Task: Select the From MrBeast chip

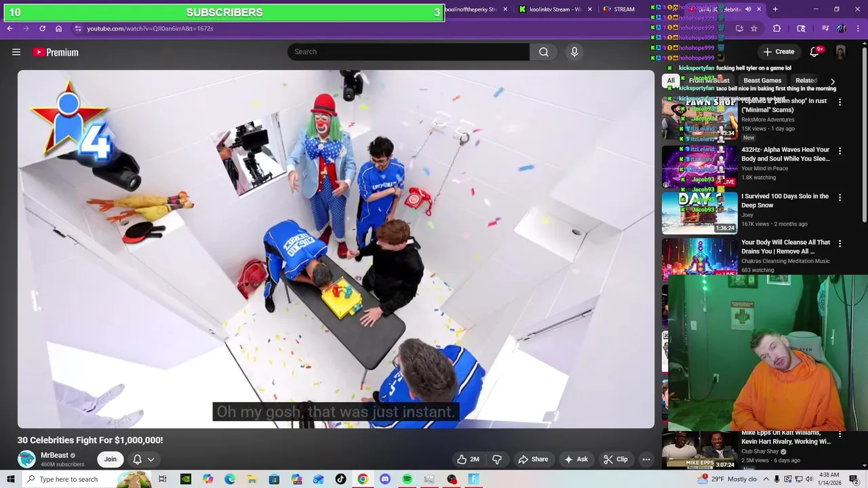Action: tap(709, 81)
